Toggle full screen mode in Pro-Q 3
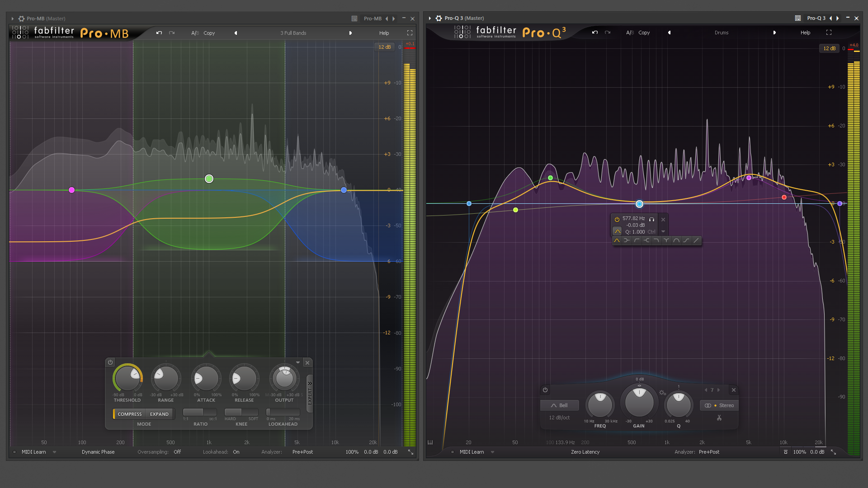This screenshot has width=868, height=488. [829, 33]
